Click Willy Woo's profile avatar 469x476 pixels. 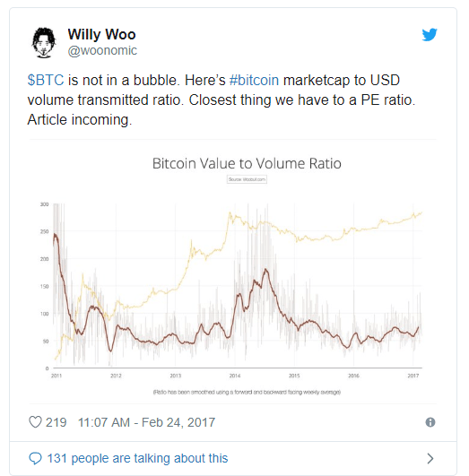[44, 42]
